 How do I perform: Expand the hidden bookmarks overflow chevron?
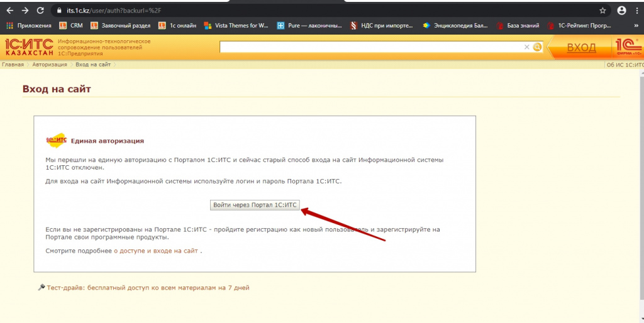click(637, 26)
